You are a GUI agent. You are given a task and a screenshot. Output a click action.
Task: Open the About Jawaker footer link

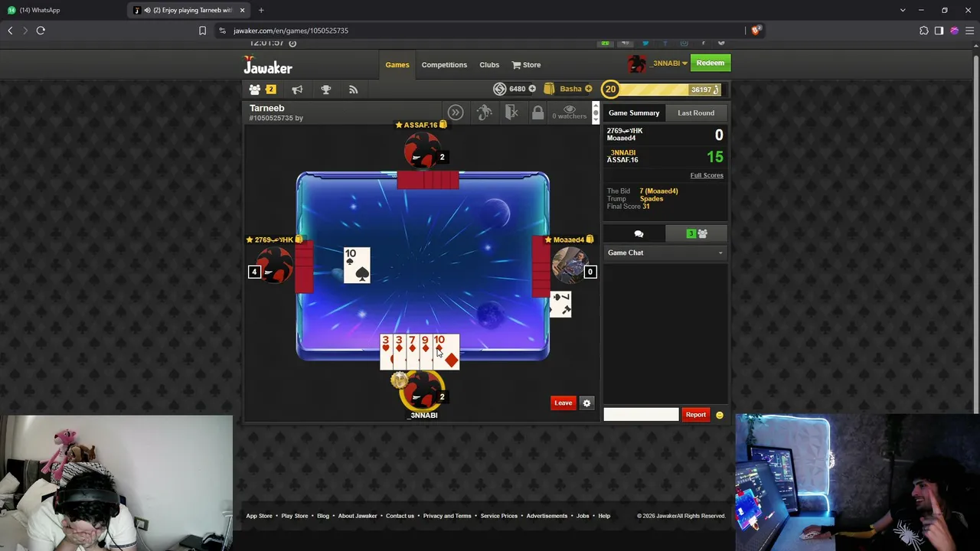[x=358, y=516]
